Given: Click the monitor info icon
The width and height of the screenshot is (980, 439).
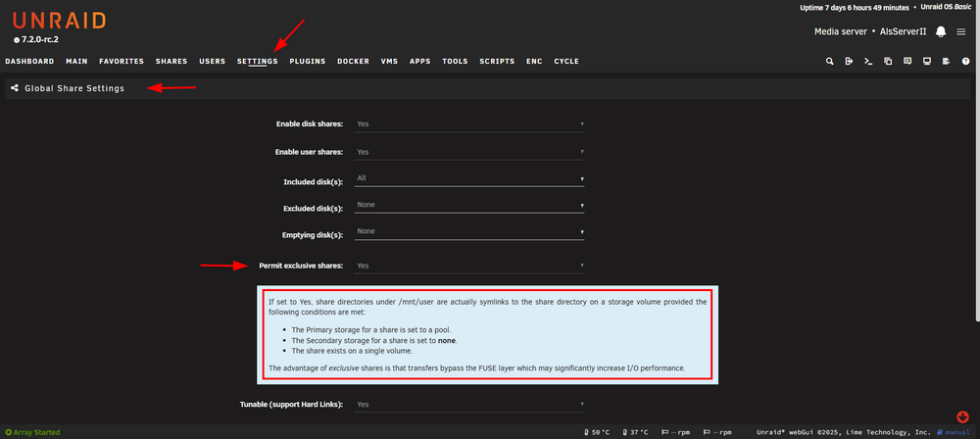Looking at the screenshot, I should pos(927,62).
